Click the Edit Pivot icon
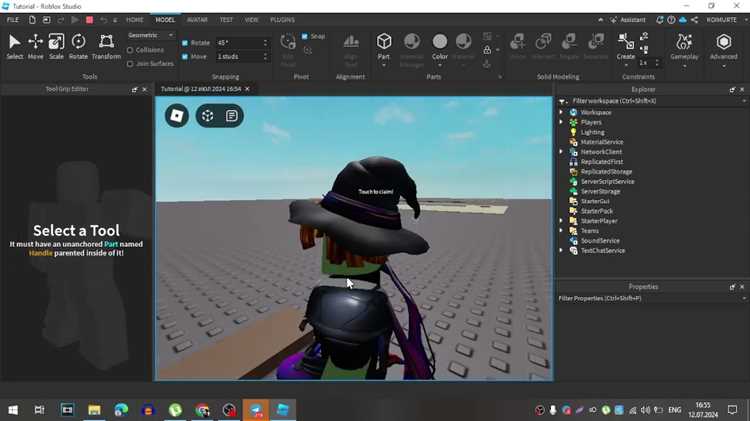This screenshot has height=421, width=750. pyautogui.click(x=288, y=42)
